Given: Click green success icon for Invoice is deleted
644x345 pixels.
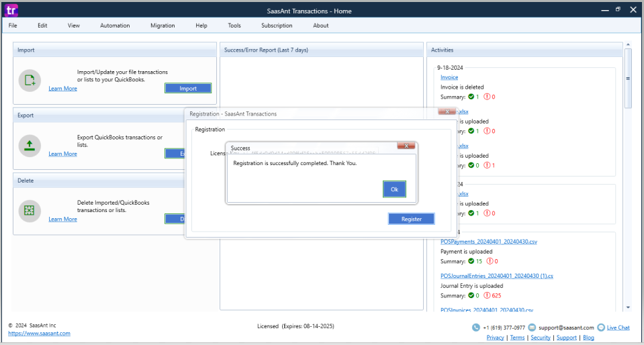Looking at the screenshot, I should click(x=471, y=97).
